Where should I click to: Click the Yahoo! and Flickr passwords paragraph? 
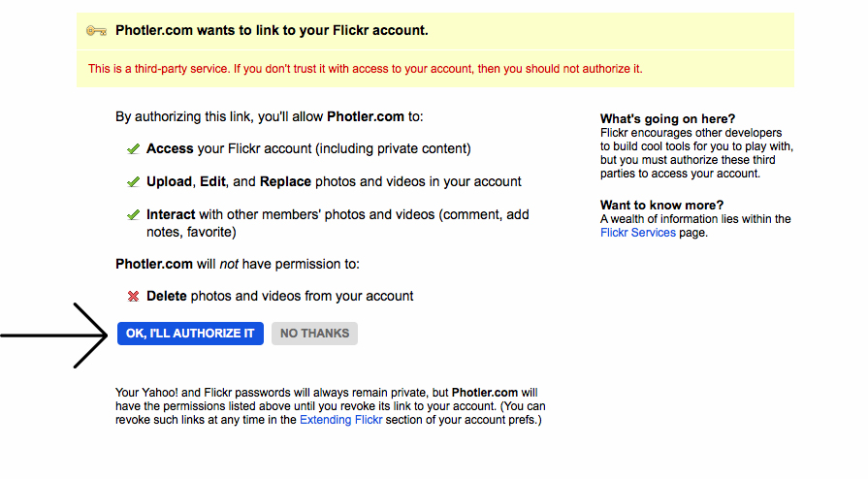(x=331, y=406)
